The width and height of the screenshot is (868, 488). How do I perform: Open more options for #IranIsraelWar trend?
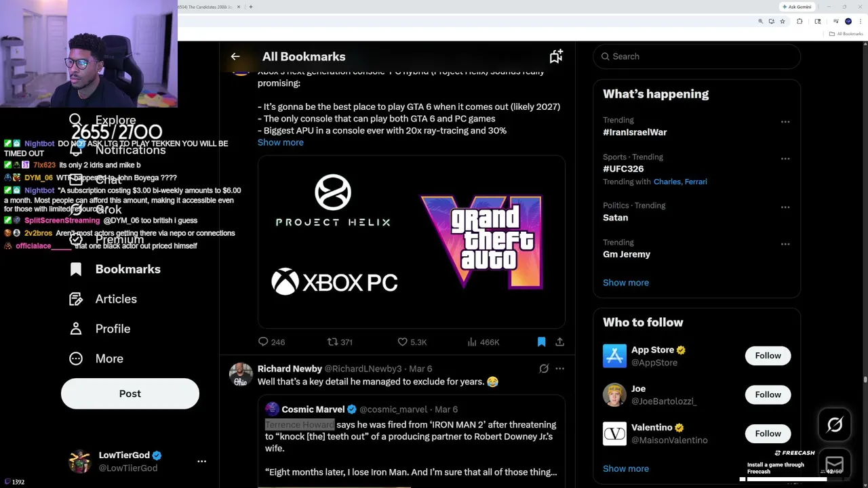(x=785, y=122)
